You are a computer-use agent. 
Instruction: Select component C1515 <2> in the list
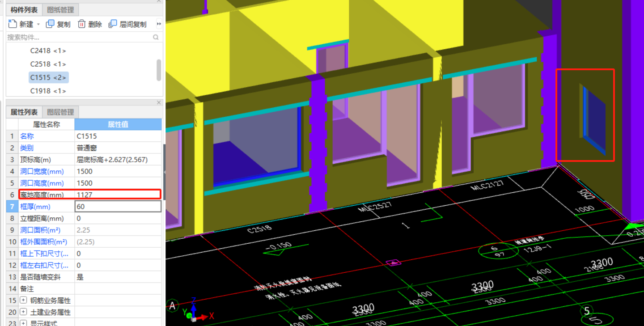[x=48, y=77]
